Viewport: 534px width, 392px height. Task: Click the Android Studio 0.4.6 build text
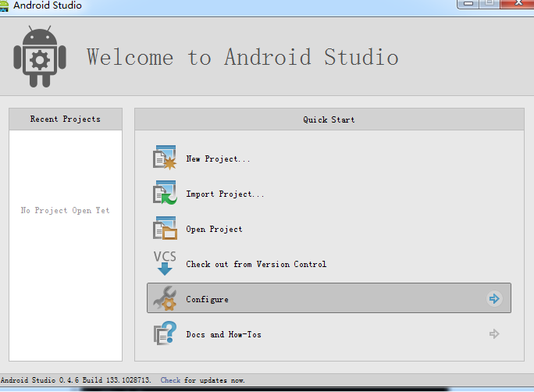pyautogui.click(x=76, y=380)
